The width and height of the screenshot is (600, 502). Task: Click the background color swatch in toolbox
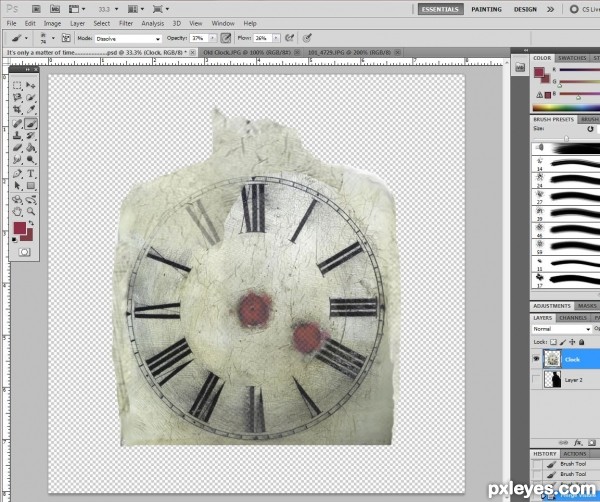28,236
